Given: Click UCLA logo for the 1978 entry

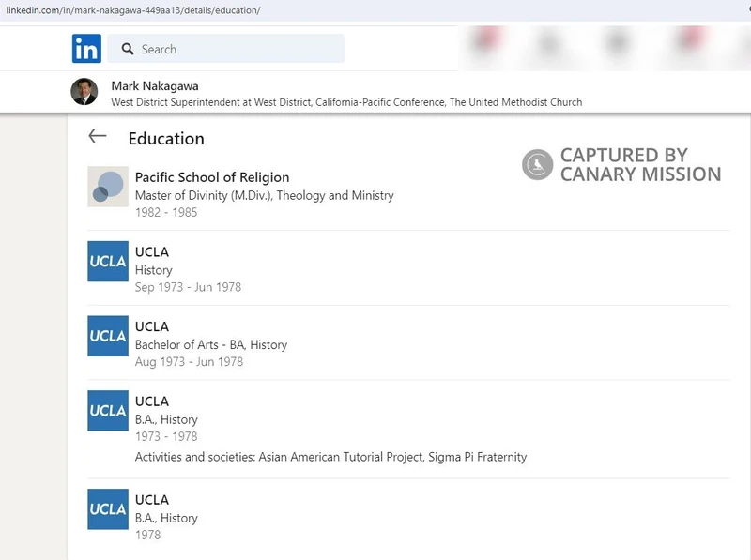Looking at the screenshot, I should tap(108, 508).
